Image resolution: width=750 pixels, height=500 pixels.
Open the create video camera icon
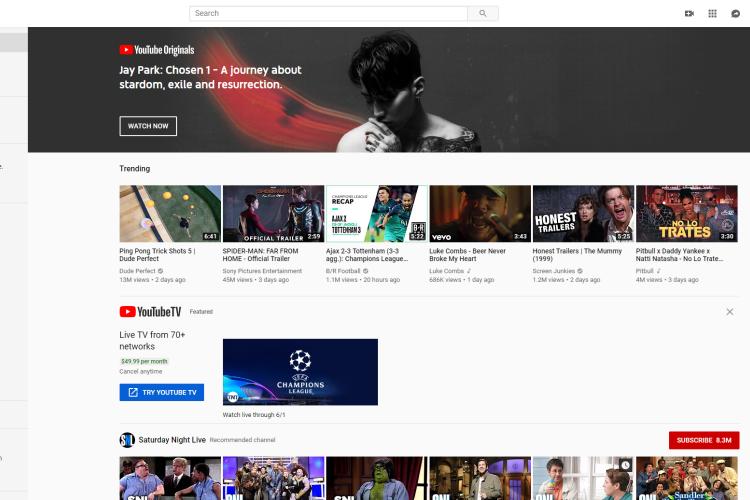pyautogui.click(x=689, y=13)
